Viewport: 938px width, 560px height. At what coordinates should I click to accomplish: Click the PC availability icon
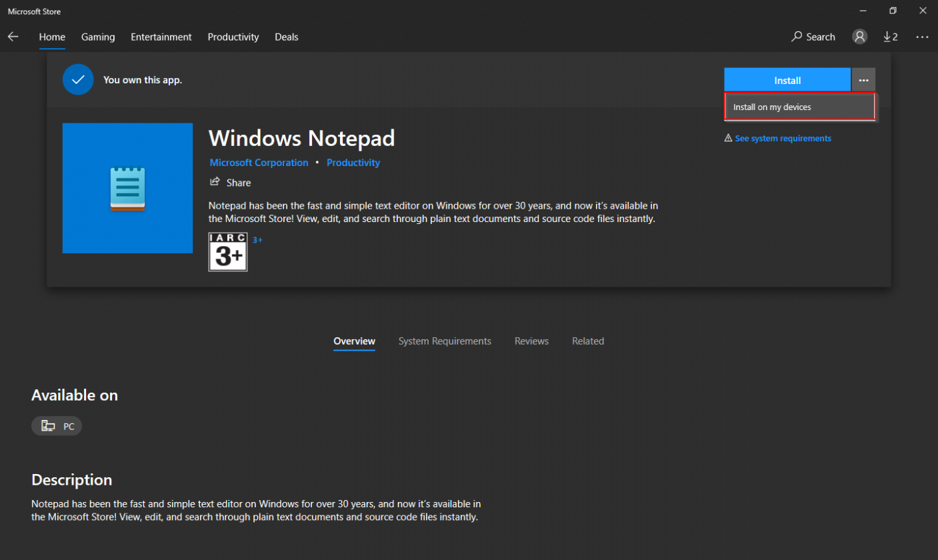[47, 425]
